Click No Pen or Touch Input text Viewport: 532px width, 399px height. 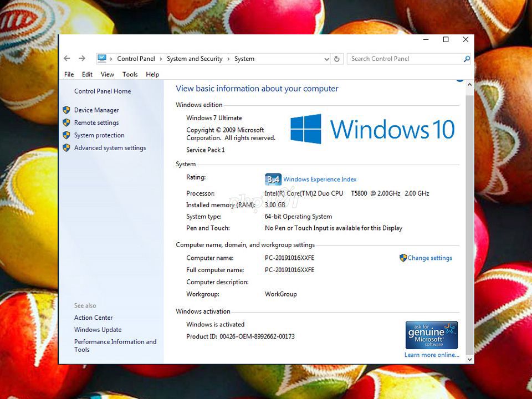(x=334, y=228)
